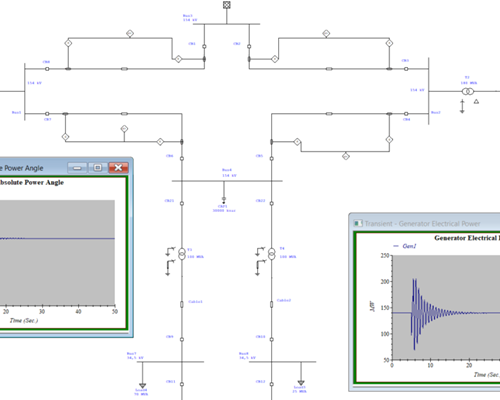Select the Bus7 34.5 kV busbar
Viewport: 500px width, 400px height.
point(170,362)
